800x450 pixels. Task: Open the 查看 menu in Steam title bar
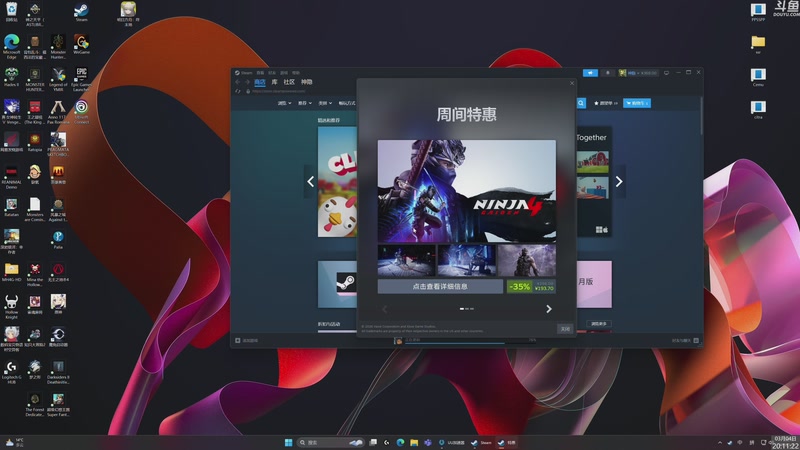260,72
